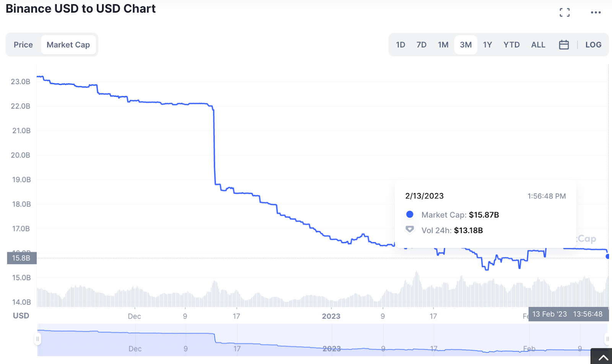
Task: Click the Market Cap $15.87B tooltip value
Action: tap(484, 215)
